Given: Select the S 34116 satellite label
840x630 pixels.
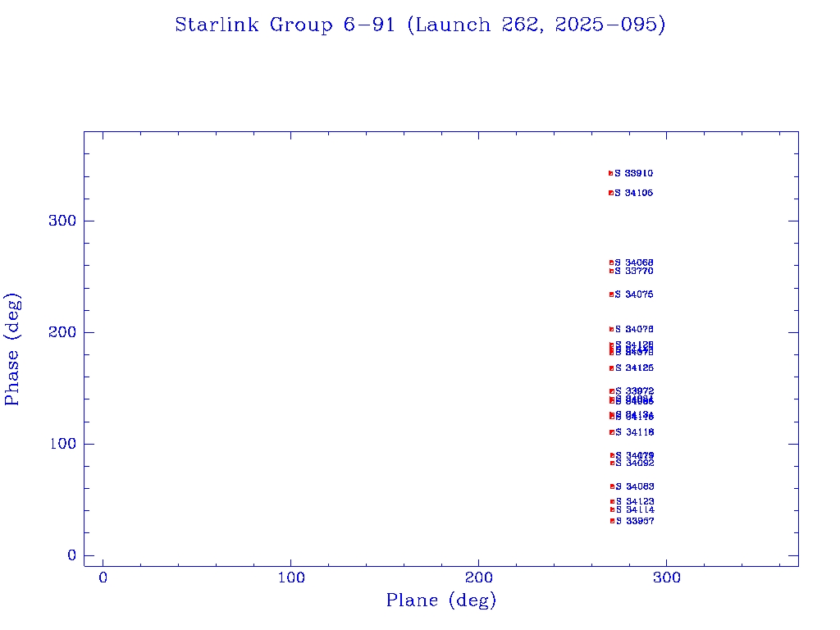Looking at the screenshot, I should tap(634, 432).
